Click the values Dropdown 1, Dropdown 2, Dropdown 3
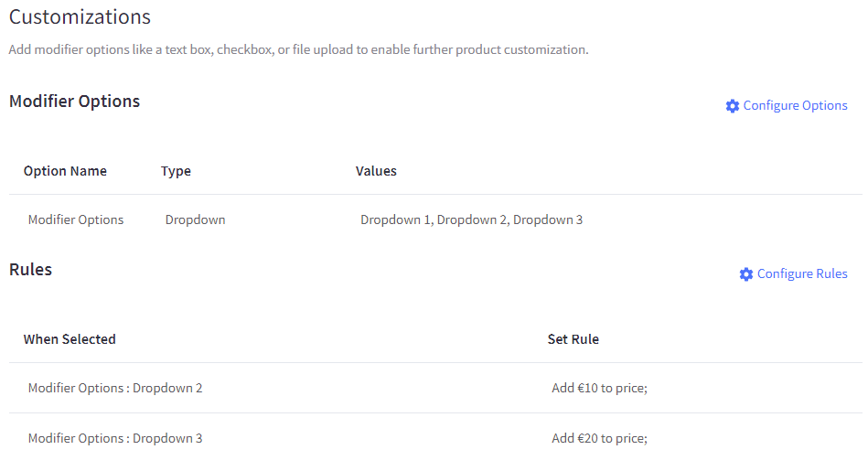The height and width of the screenshot is (471, 868). tap(472, 219)
